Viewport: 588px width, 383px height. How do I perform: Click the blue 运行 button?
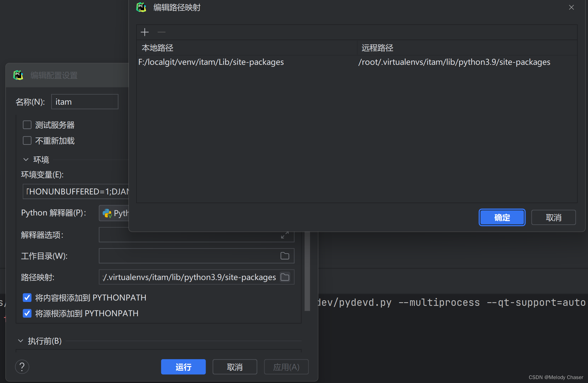[183, 367]
